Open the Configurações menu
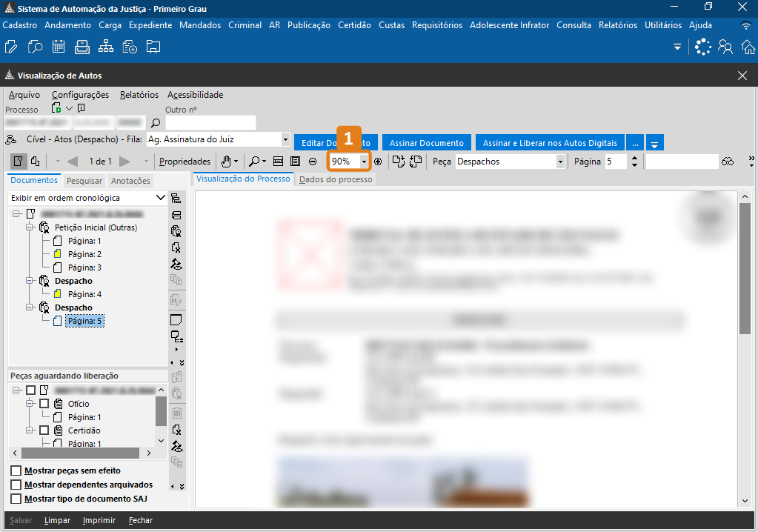The image size is (758, 532). pos(80,95)
